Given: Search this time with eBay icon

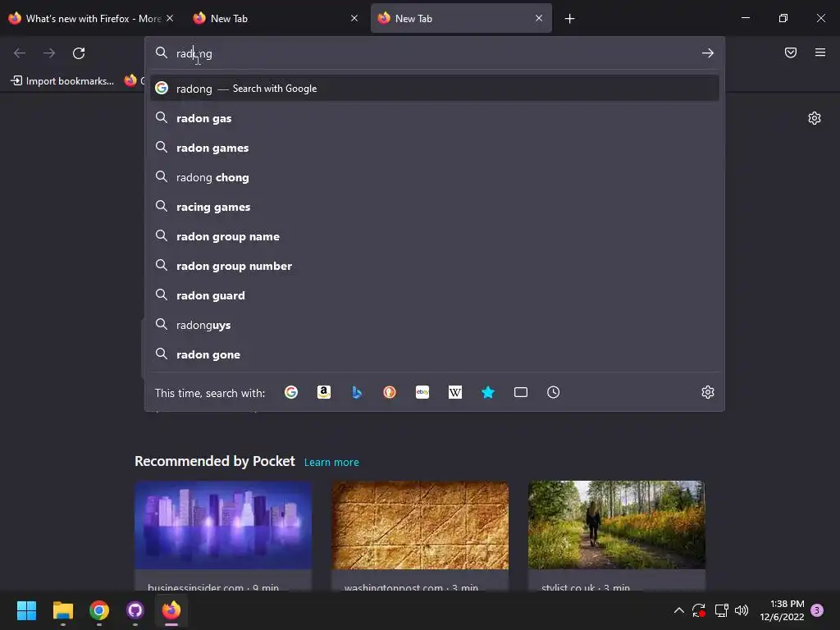Looking at the screenshot, I should (x=422, y=392).
